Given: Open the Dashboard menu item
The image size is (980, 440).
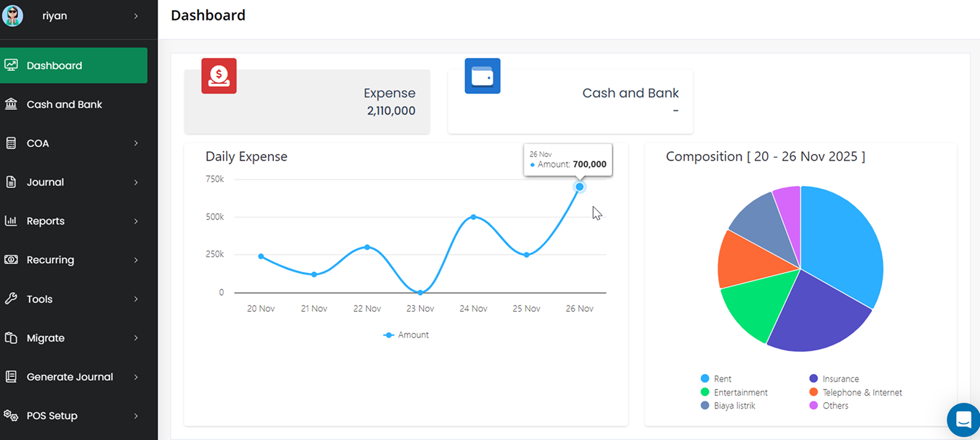Looking at the screenshot, I should tap(73, 65).
